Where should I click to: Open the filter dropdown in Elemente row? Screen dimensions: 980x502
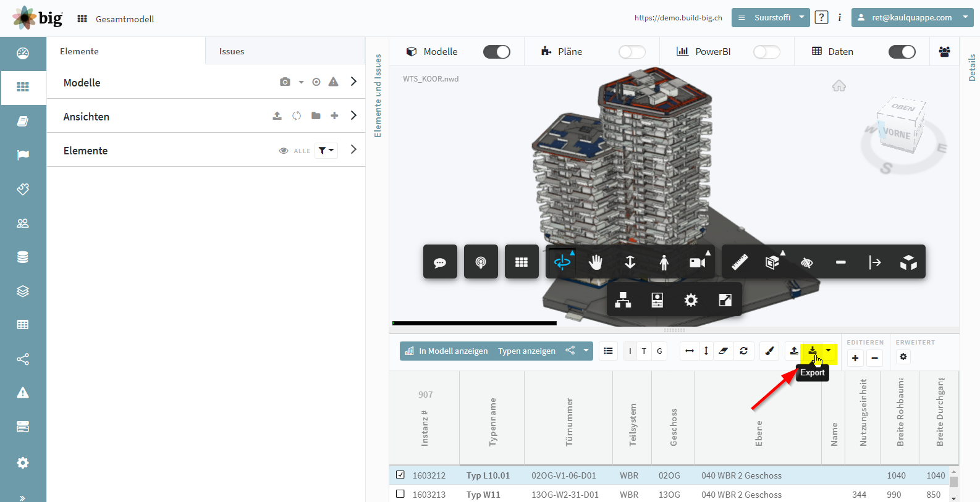[x=326, y=151]
